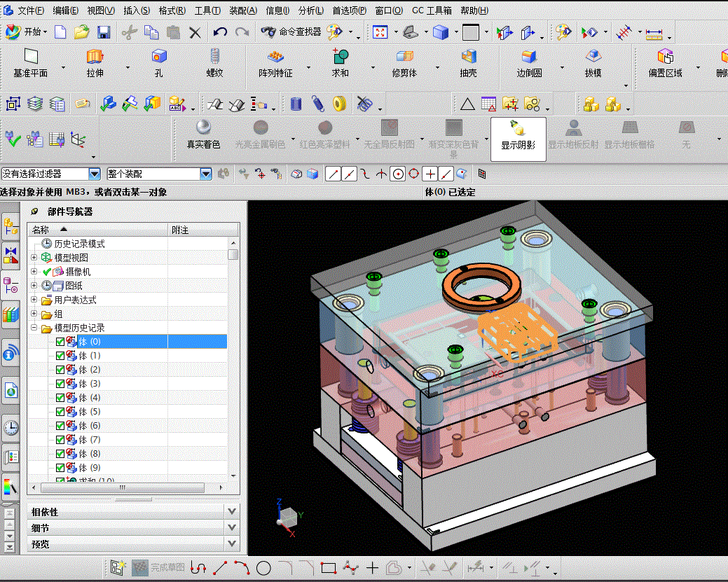
Task: Open the 整个装配 scope dropdown
Action: click(x=206, y=174)
